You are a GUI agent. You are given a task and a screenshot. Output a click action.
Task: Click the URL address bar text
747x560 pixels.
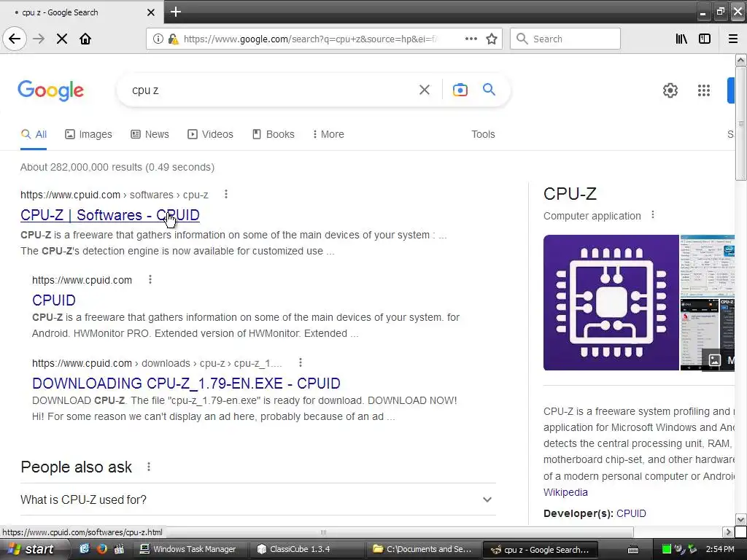click(309, 39)
